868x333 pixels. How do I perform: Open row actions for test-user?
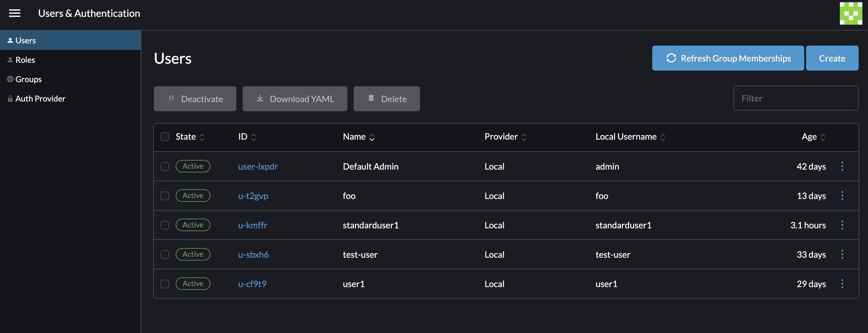[842, 254]
